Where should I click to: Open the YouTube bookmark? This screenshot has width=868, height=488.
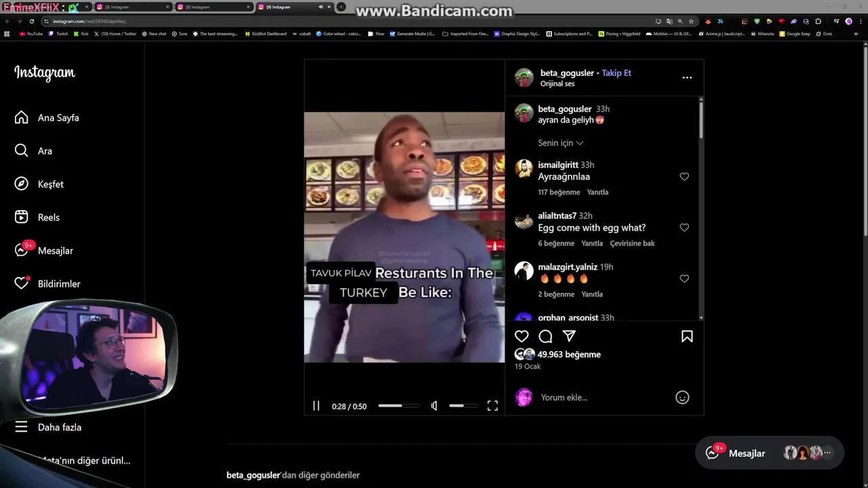(x=31, y=34)
